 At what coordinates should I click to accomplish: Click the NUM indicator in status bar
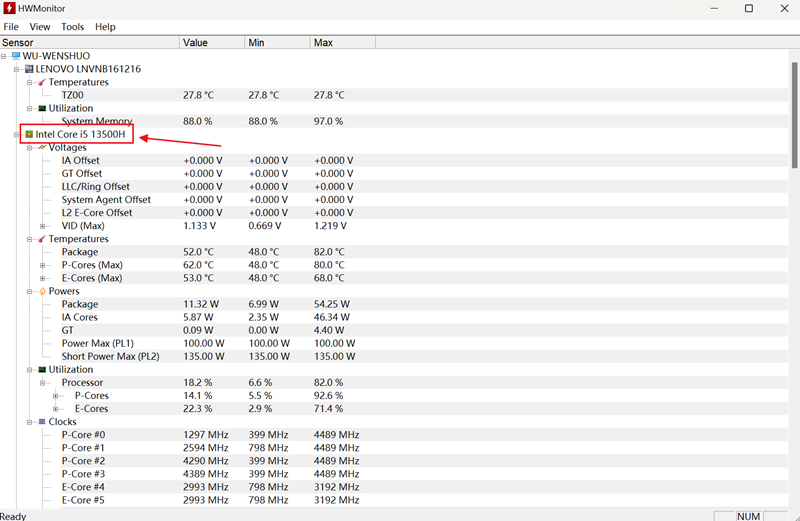click(x=748, y=516)
